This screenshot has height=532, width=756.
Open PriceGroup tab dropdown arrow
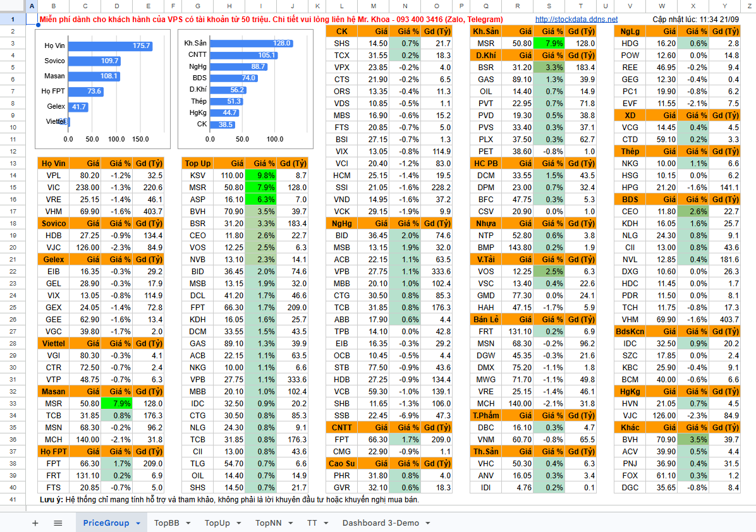point(138,523)
